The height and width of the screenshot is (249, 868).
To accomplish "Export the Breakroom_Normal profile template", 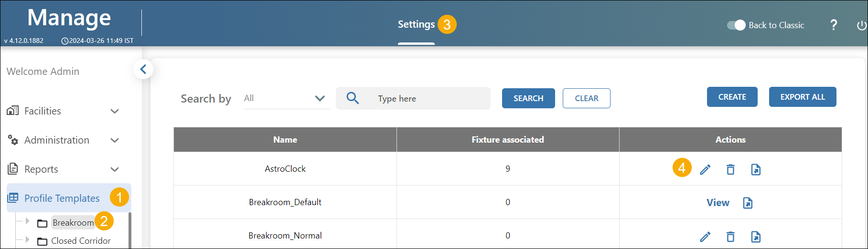I will pos(756,237).
